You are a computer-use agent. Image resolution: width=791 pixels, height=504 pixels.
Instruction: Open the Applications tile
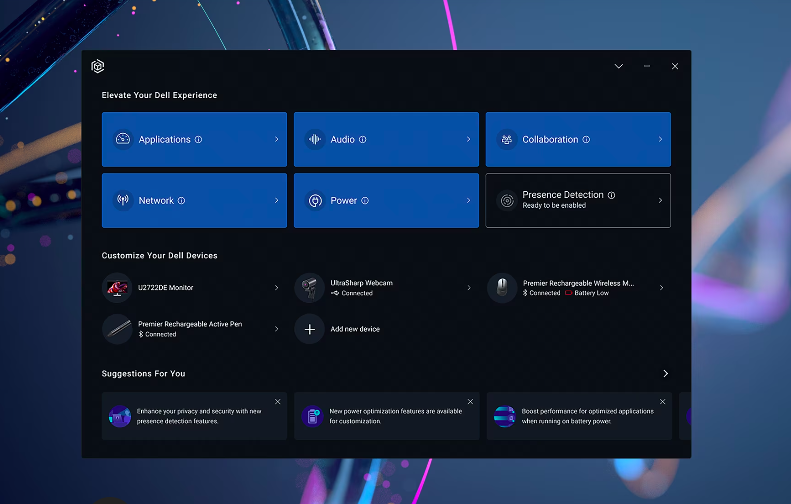(194, 139)
